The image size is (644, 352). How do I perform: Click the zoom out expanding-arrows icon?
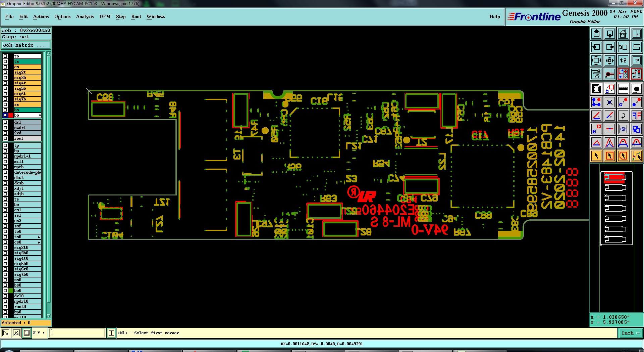596,60
